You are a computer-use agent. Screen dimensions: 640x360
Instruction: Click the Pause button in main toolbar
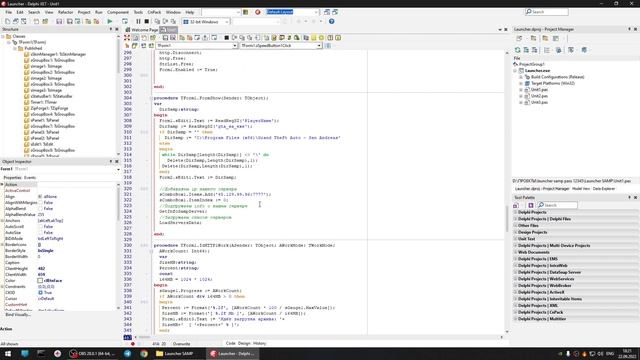pos(138,21)
